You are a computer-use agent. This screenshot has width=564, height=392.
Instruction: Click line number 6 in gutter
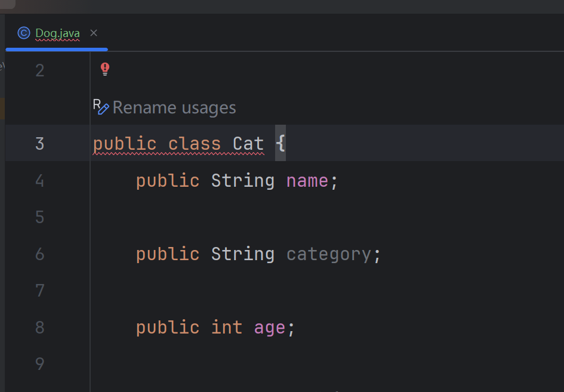click(x=40, y=254)
